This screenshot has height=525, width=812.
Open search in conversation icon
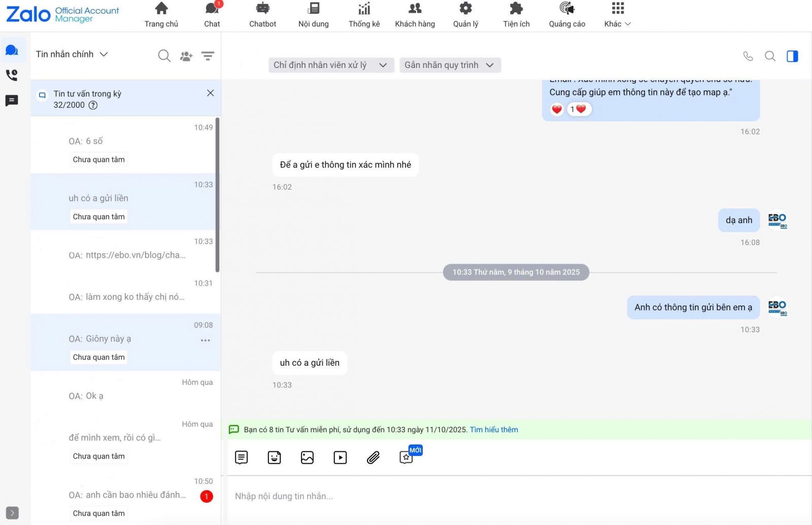[770, 56]
